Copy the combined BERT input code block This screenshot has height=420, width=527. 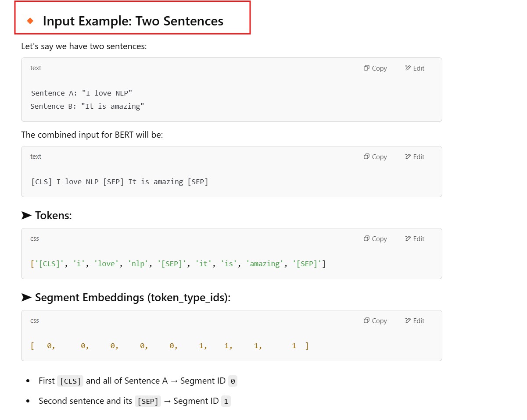coord(375,157)
